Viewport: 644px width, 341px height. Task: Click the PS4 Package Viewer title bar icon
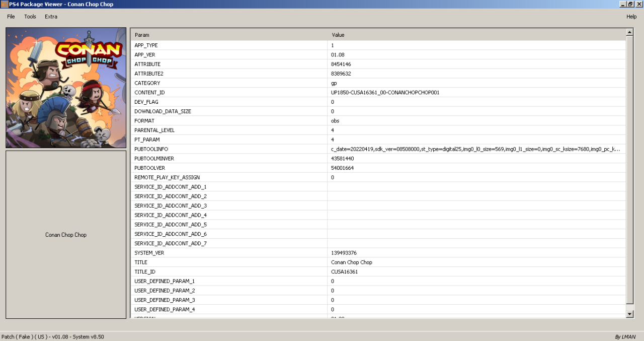point(5,4)
